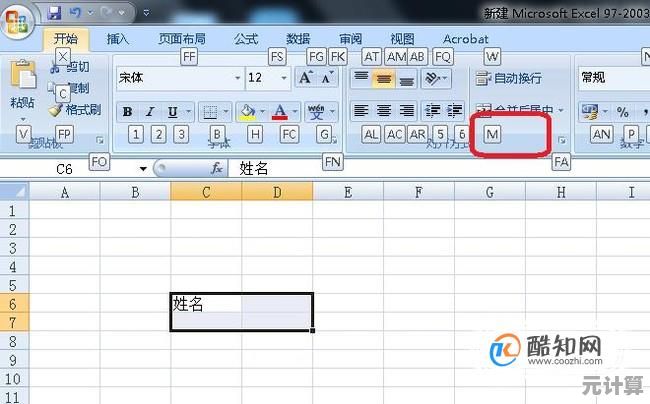Toggle middle vertical alignment
650x404 pixels.
[384, 77]
